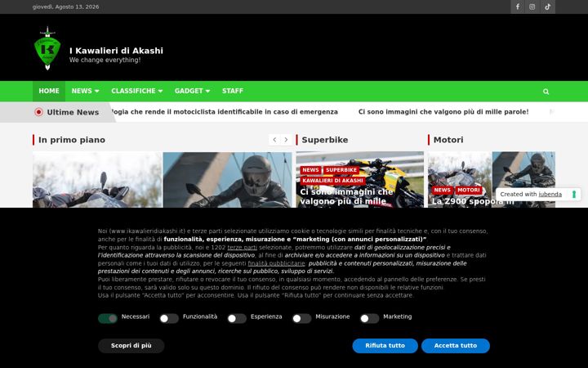Open leftmost motorcycle thumbnail in In primo piano
This screenshot has width=588, height=368.
coord(97,180)
